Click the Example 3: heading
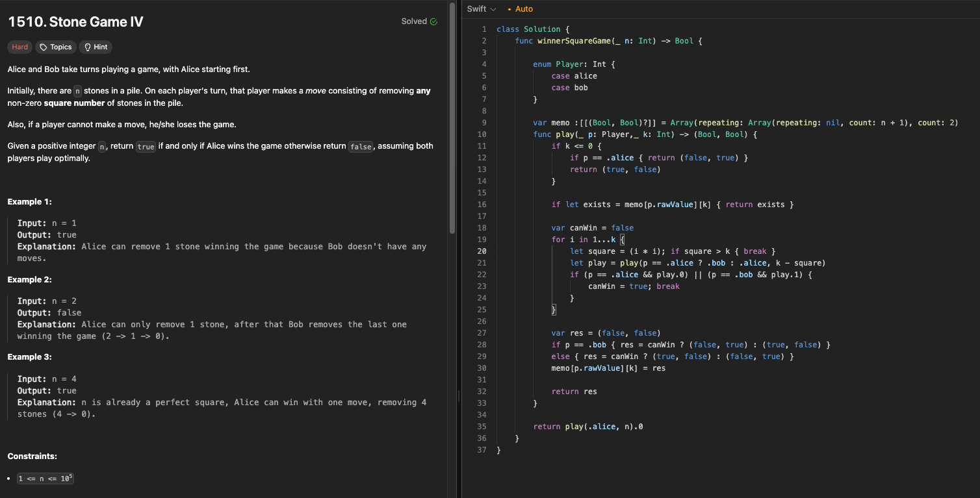Image resolution: width=980 pixels, height=498 pixels. click(x=29, y=357)
